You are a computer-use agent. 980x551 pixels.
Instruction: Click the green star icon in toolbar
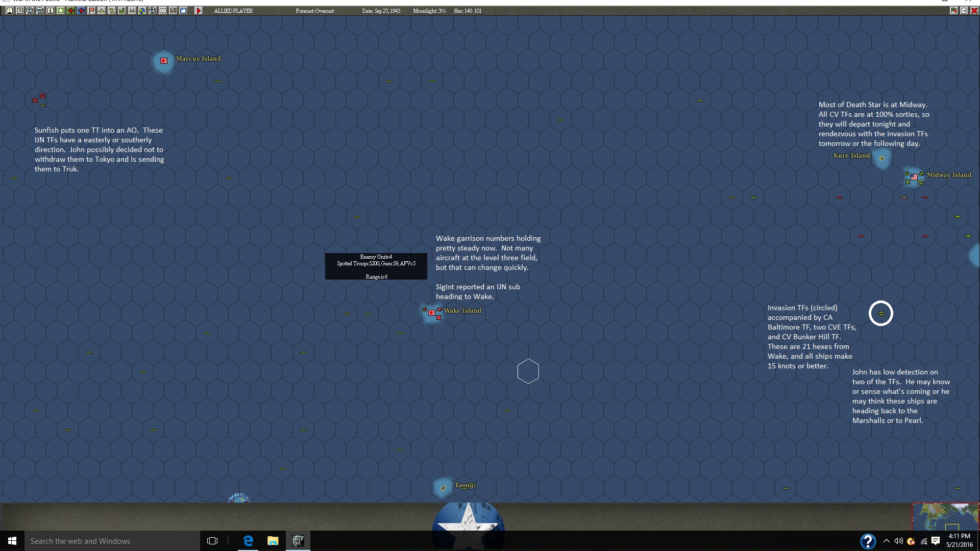61,11
